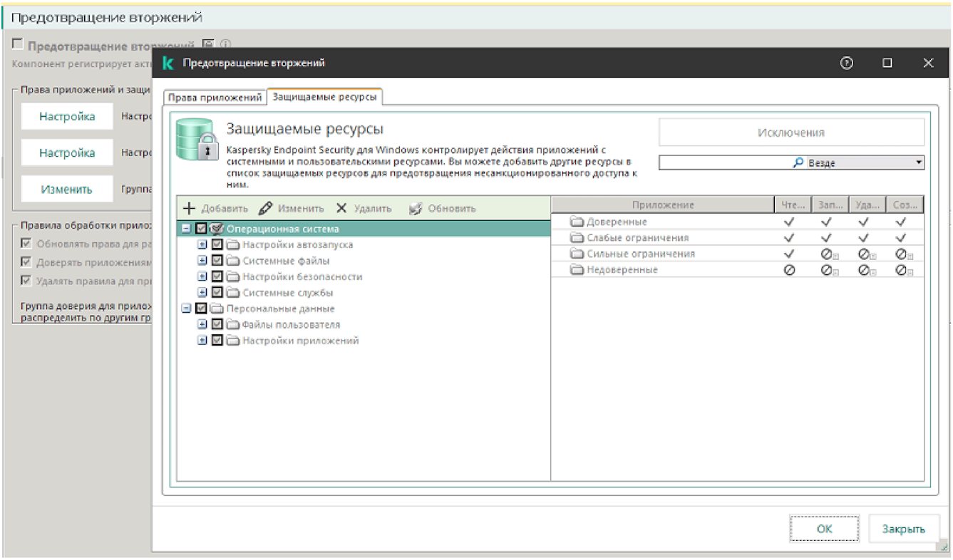The image size is (953, 560).
Task: Toggle the Файлы пользователя checkbox
Action: (x=217, y=325)
